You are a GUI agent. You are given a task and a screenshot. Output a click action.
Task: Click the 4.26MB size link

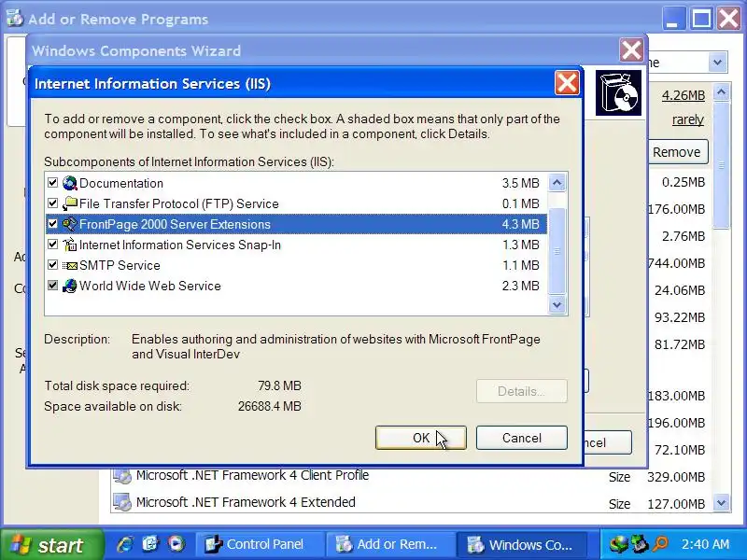tap(684, 95)
